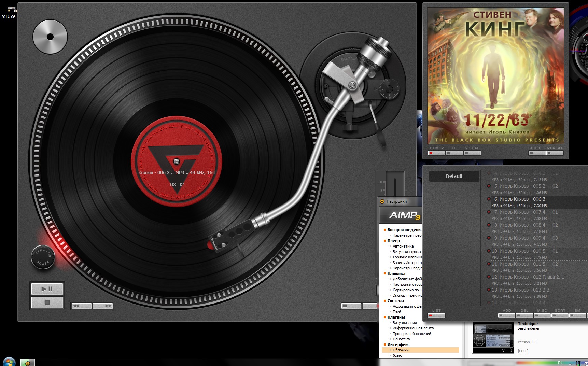Screen dimensions: 588x366
Task: Stop playback with the square stop button
Action: pos(47,302)
